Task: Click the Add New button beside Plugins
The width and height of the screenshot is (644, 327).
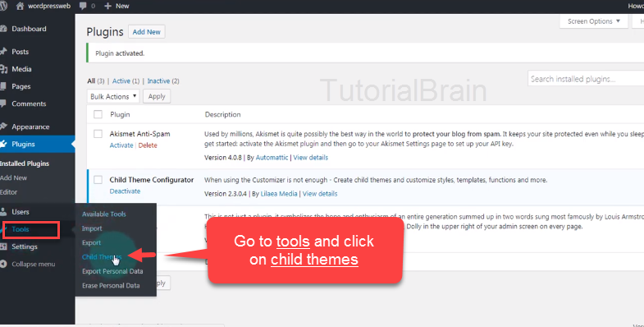Action: [147, 32]
